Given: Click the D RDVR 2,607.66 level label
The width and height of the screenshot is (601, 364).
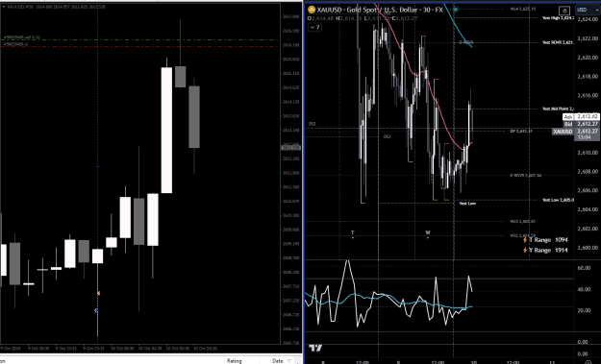Looking at the screenshot, I should (525, 176).
